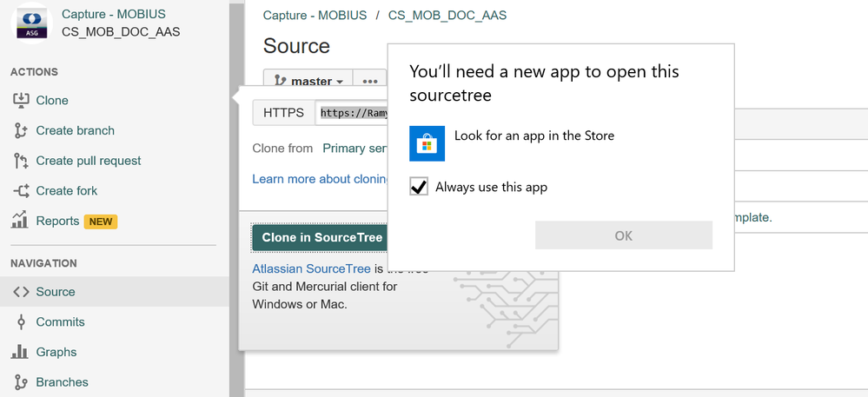Screen dimensions: 868x397
Task: Click the NEW badge beside Reports
Action: pos(101,222)
